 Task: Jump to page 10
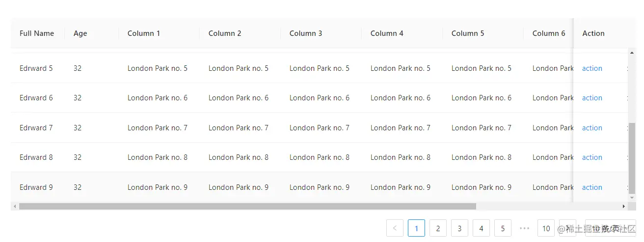coord(546,228)
